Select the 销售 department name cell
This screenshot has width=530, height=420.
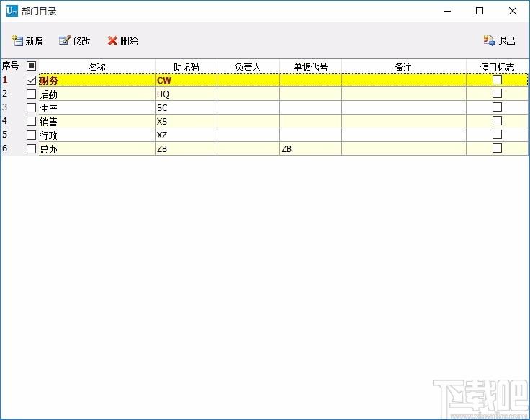pyautogui.click(x=97, y=122)
